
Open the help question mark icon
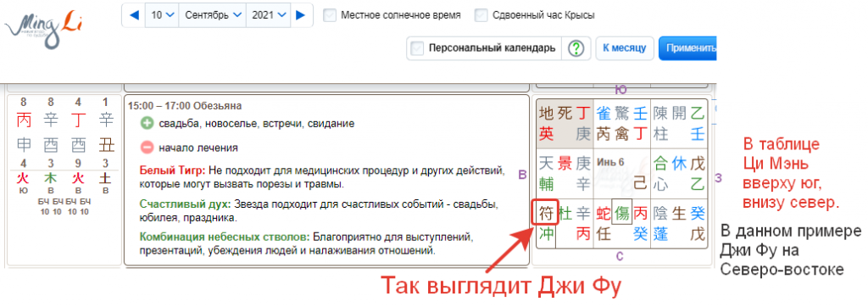pos(576,48)
